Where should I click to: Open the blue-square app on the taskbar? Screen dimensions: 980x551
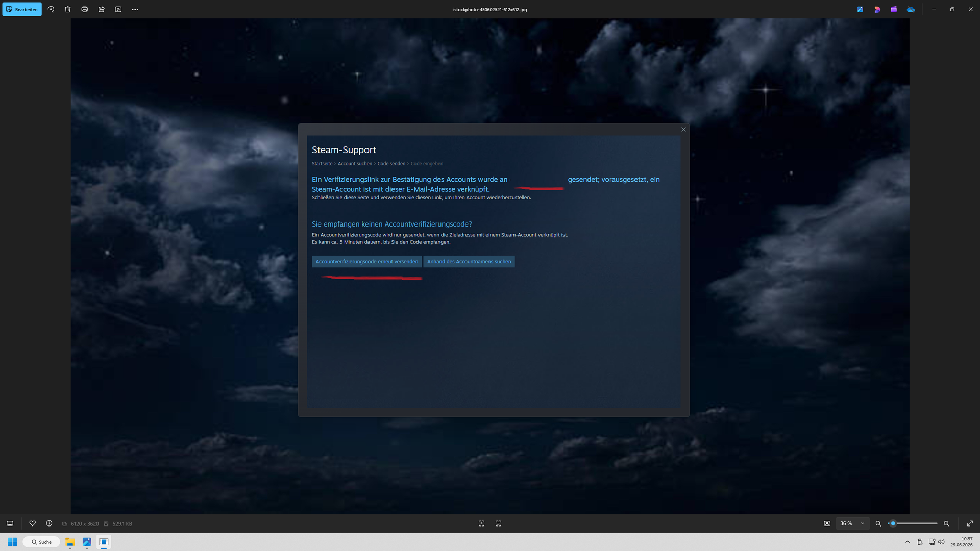pos(104,542)
